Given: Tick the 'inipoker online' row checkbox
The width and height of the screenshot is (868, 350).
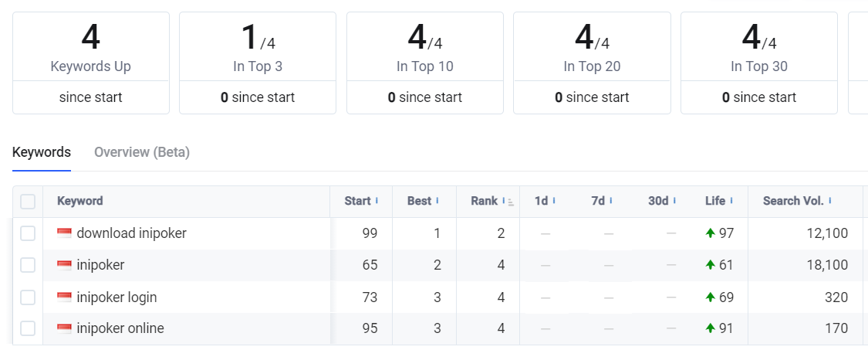Looking at the screenshot, I should tap(28, 328).
